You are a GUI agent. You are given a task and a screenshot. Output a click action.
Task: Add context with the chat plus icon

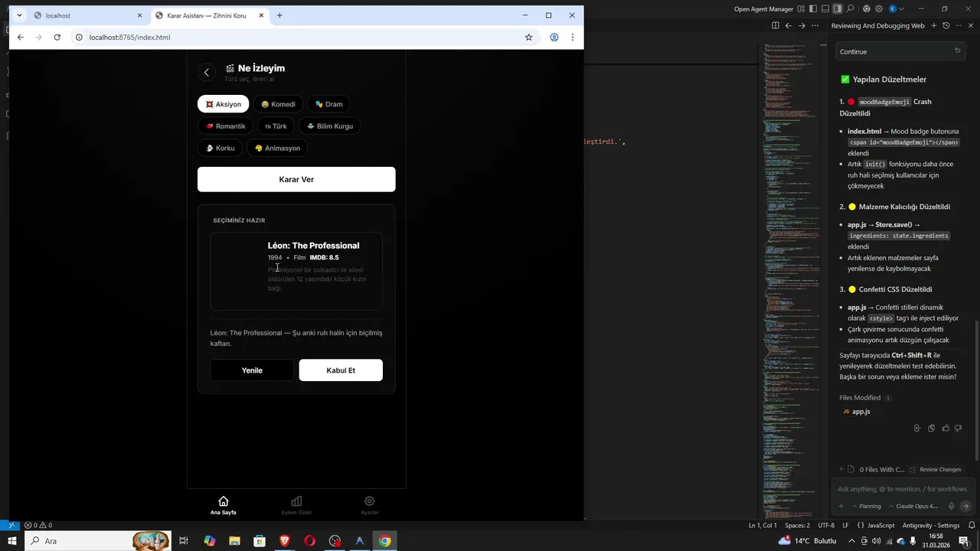click(x=841, y=506)
